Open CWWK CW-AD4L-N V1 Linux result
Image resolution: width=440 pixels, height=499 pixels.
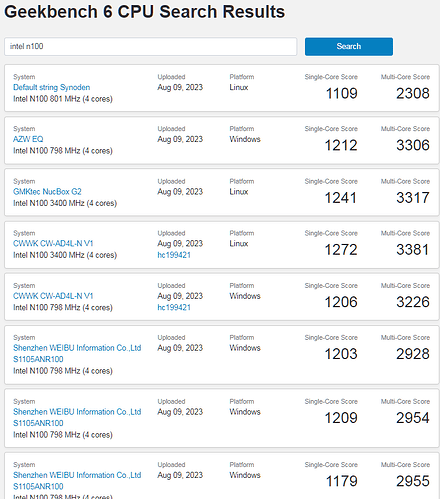[x=53, y=244]
